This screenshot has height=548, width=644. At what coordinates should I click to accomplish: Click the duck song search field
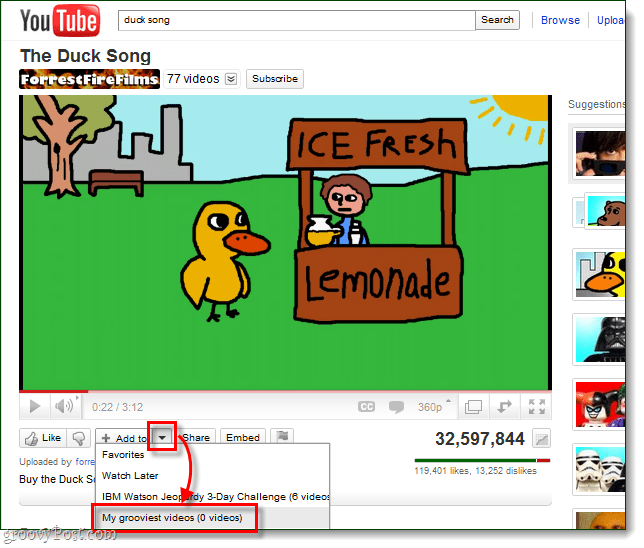tap(297, 20)
